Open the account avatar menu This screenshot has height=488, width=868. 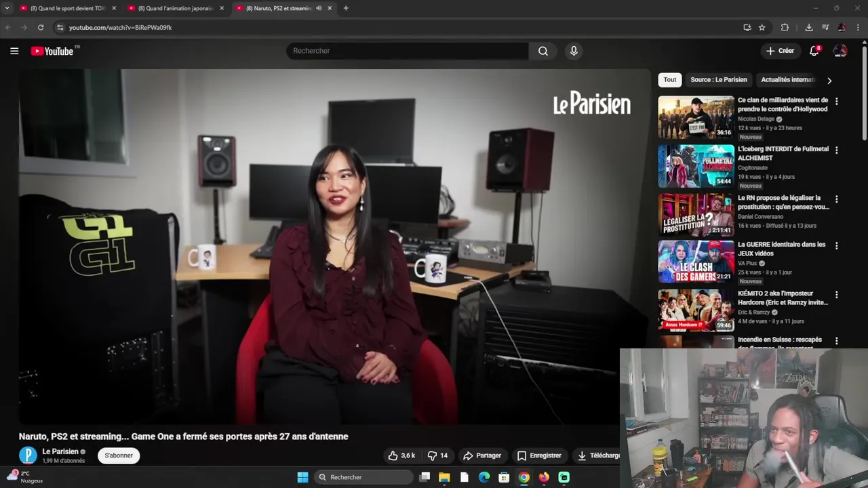pos(840,51)
